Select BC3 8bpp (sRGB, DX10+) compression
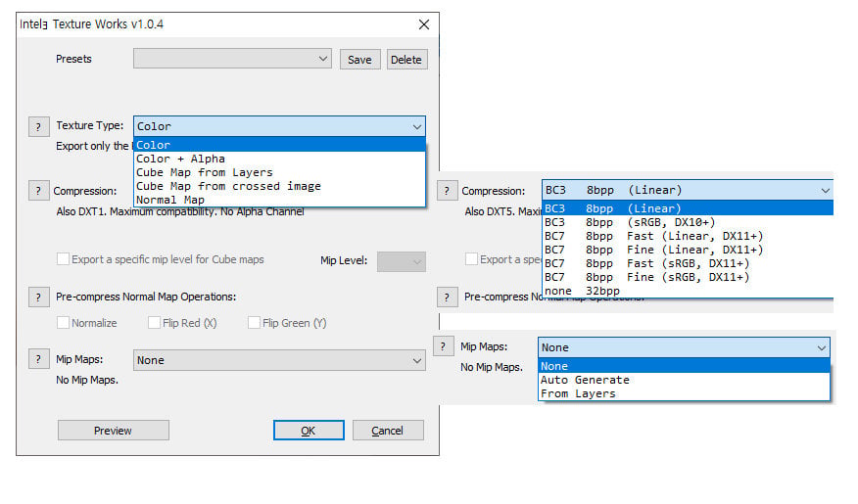858x504 pixels. point(688,222)
